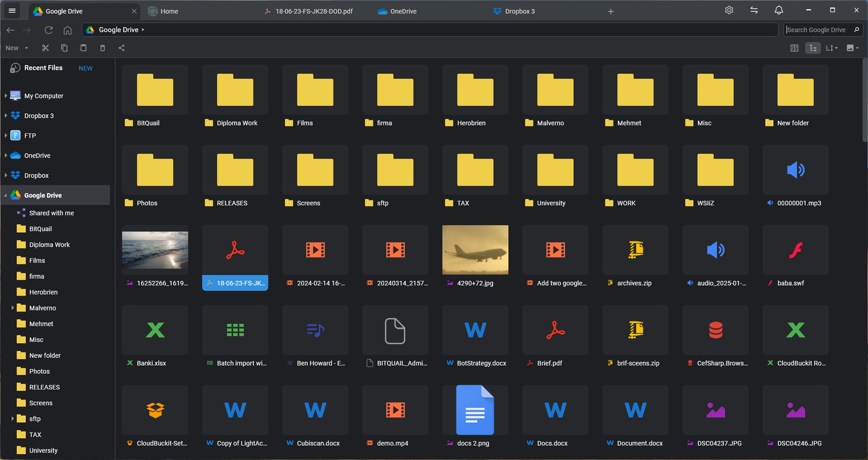868x460 pixels.
Task: Click the search magnifier icon
Action: point(857,29)
